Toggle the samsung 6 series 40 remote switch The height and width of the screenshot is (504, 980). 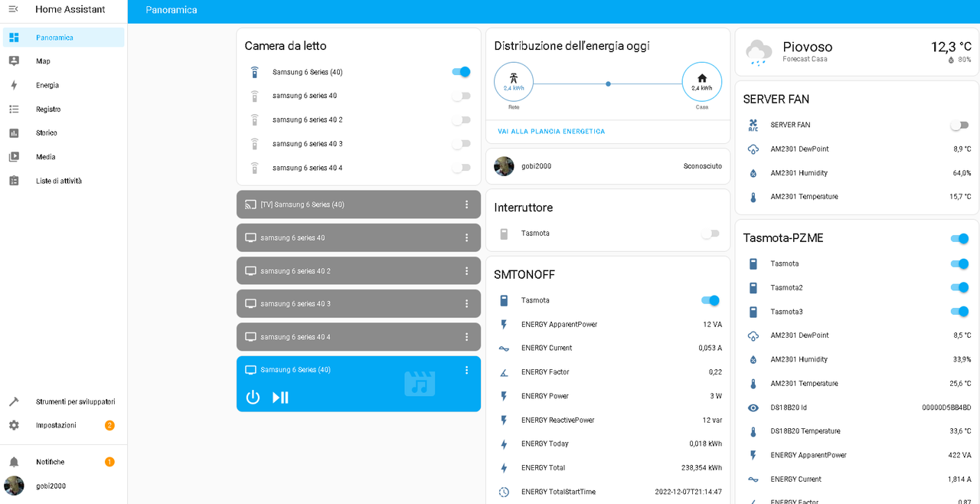(x=461, y=96)
